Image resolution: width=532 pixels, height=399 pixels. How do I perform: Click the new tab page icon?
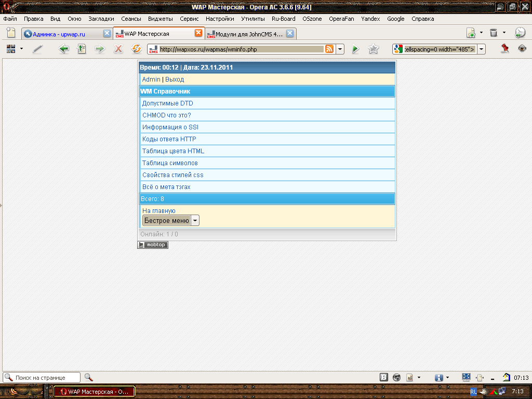11,33
